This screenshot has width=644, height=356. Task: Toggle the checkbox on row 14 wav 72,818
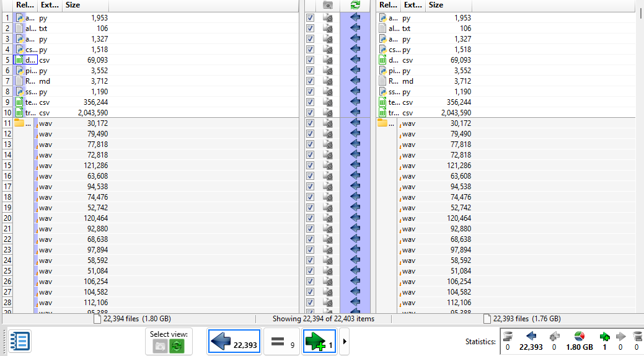click(x=310, y=155)
